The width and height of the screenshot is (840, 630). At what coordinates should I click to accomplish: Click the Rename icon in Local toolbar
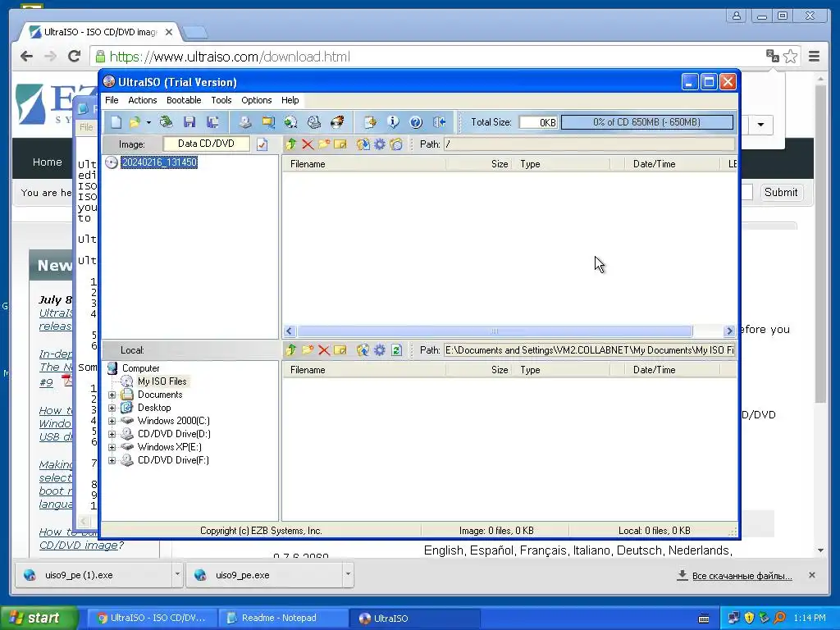coord(340,349)
